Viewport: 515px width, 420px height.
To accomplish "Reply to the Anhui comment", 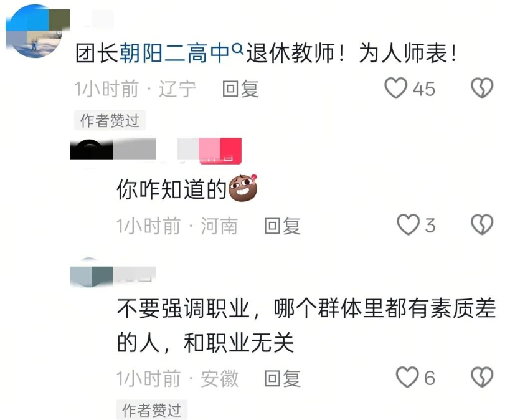I will coord(283,378).
